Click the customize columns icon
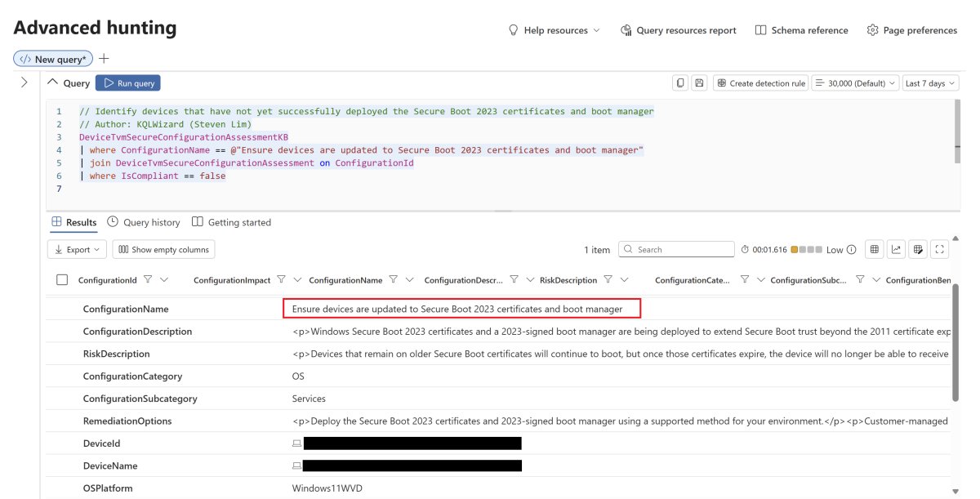This screenshot has height=499, width=980. [x=918, y=249]
